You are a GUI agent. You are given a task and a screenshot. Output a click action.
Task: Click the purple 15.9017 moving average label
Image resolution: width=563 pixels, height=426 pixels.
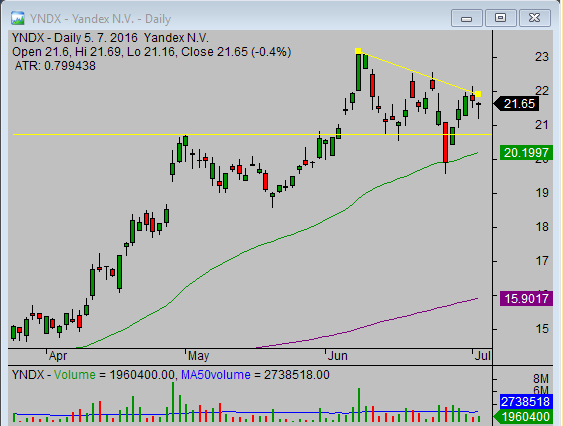pos(526,298)
